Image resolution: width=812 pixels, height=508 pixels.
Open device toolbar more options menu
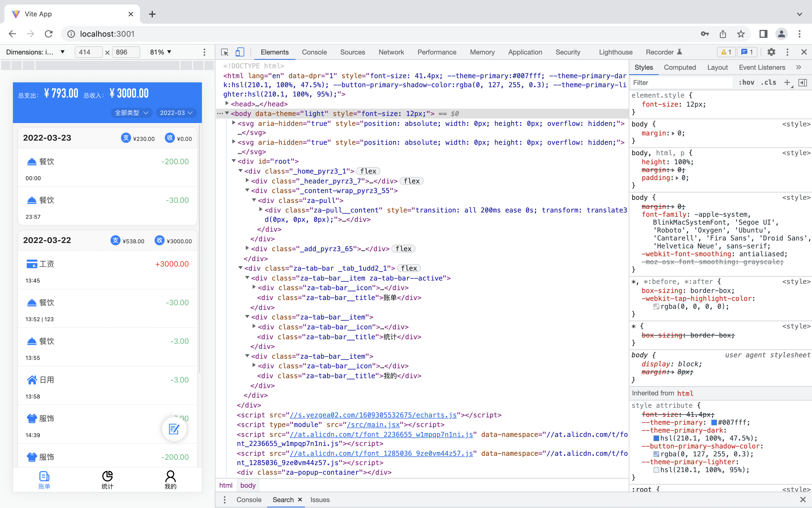click(x=204, y=52)
